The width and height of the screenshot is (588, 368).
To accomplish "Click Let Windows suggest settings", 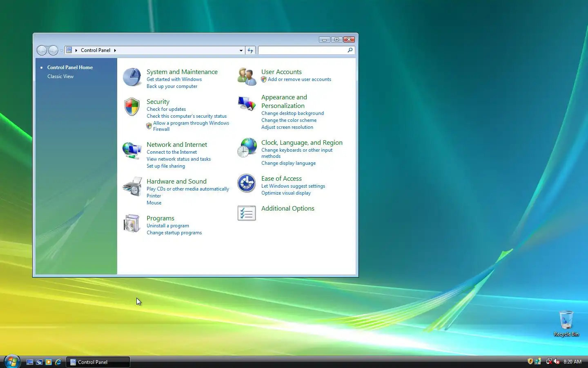I will pos(293,186).
